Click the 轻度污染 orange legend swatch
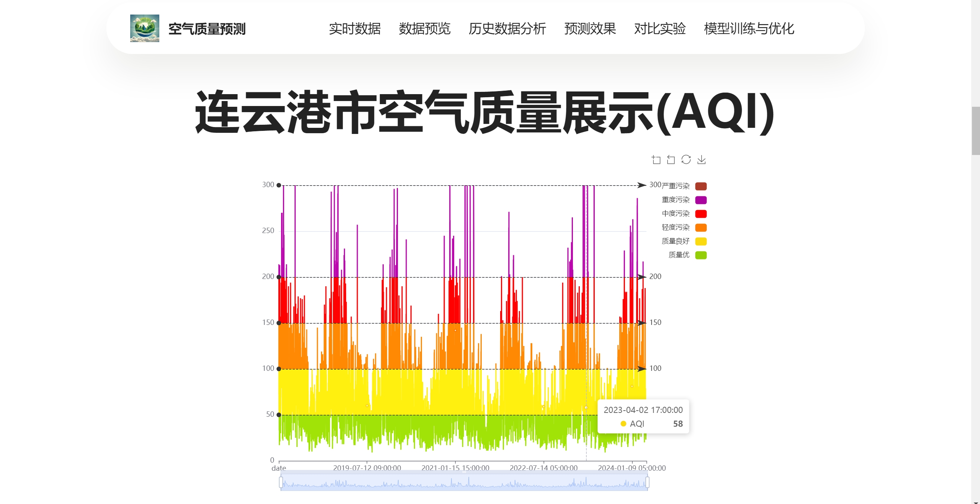Screen dimensions: 980x504 (701, 228)
